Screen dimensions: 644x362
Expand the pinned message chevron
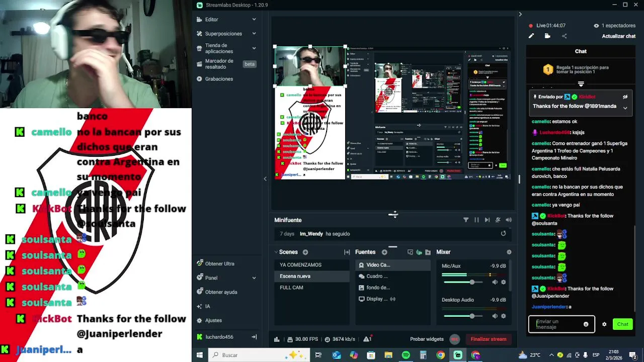point(625,108)
